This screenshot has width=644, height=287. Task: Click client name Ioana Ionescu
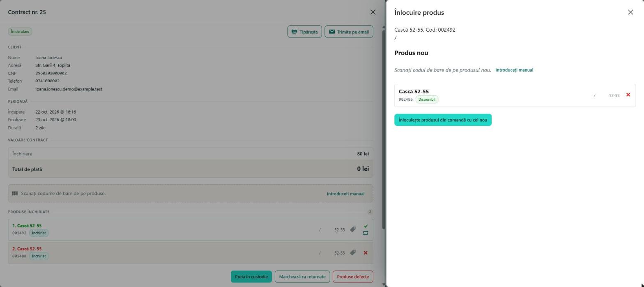pos(48,58)
